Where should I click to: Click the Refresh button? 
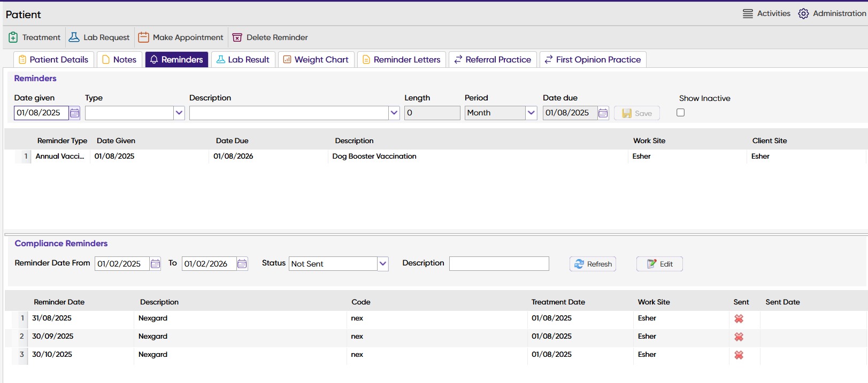[593, 264]
